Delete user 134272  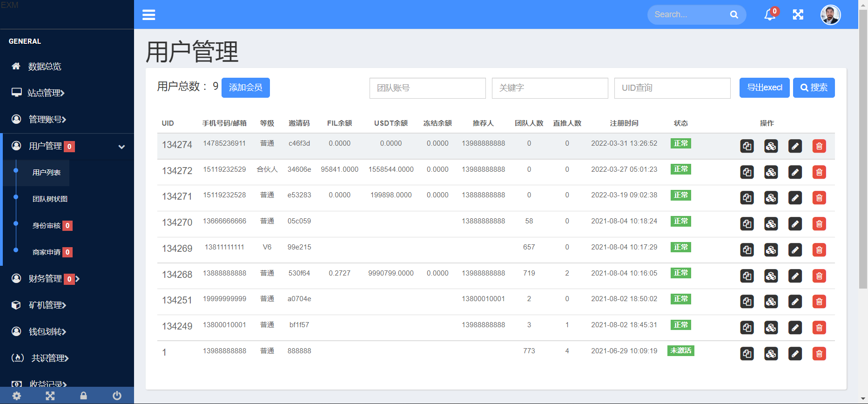click(x=819, y=172)
